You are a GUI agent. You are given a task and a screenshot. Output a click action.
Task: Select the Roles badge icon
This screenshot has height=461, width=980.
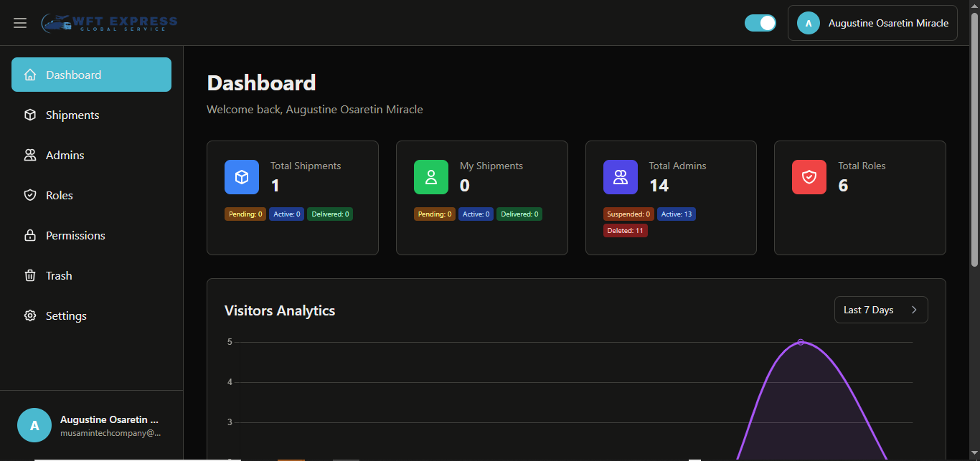pos(29,195)
